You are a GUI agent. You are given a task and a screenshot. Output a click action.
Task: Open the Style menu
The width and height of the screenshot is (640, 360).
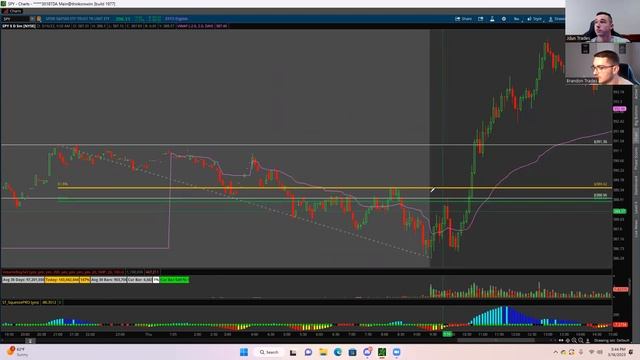click(x=535, y=19)
